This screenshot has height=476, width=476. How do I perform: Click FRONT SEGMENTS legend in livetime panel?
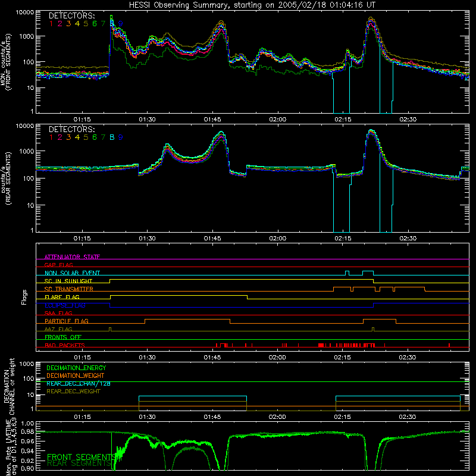tap(82, 457)
